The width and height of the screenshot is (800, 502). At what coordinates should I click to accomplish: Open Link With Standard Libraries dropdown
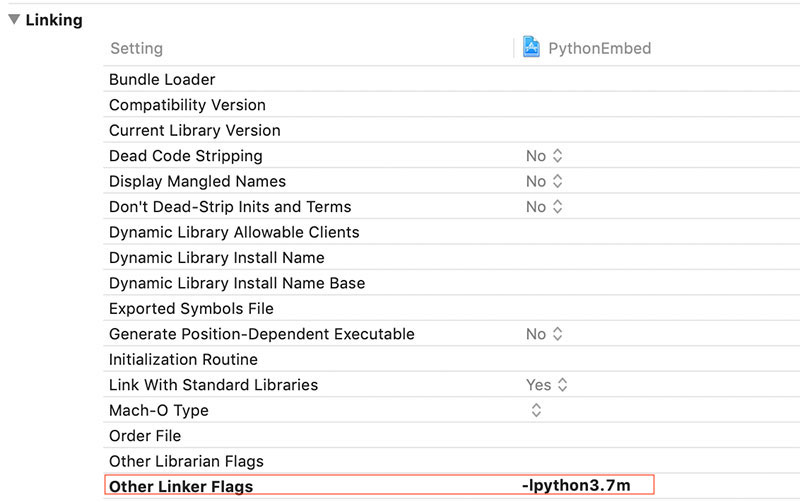546,385
